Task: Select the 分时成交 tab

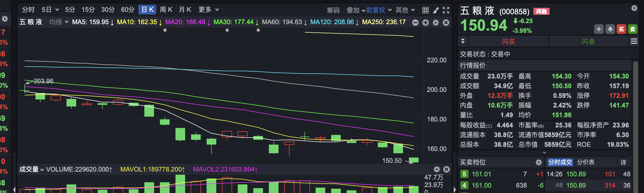Action: click(x=560, y=162)
